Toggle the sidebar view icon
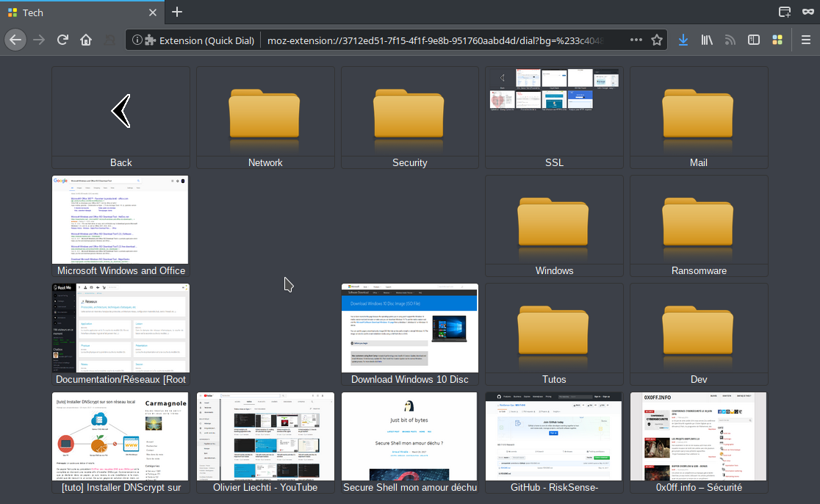 753,40
